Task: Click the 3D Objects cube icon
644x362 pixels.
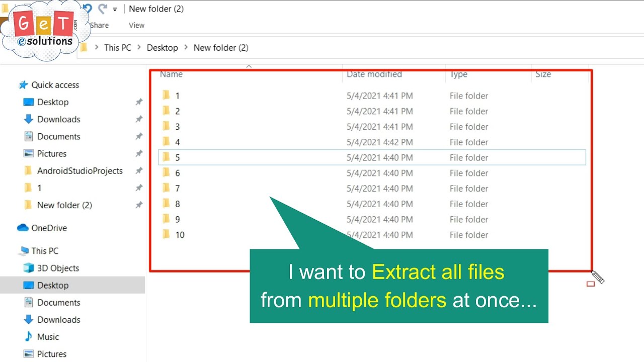Action: click(29, 268)
